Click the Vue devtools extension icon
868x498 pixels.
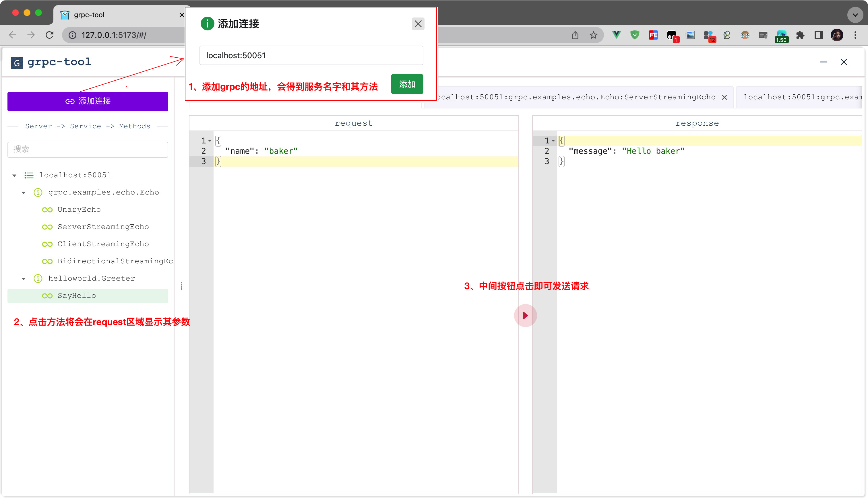[x=616, y=35]
